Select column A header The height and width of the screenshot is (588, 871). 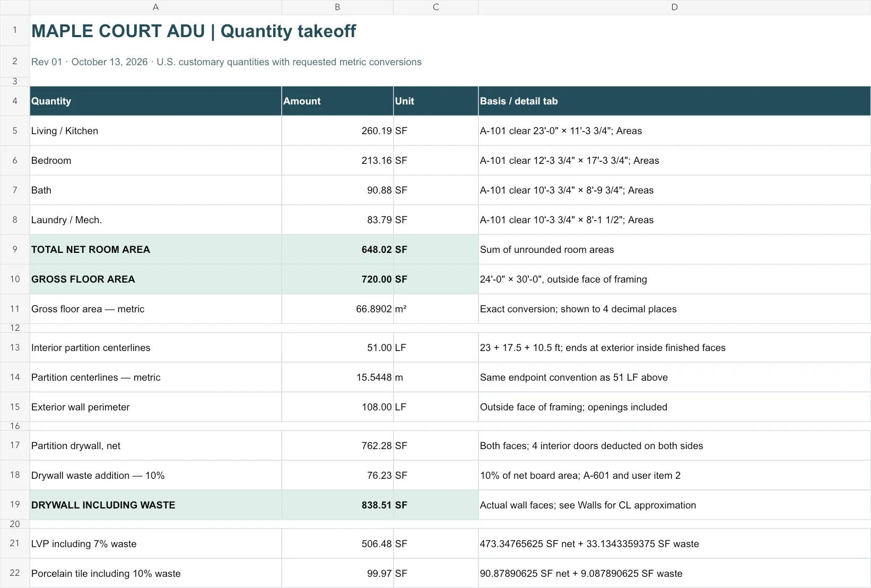click(155, 7)
